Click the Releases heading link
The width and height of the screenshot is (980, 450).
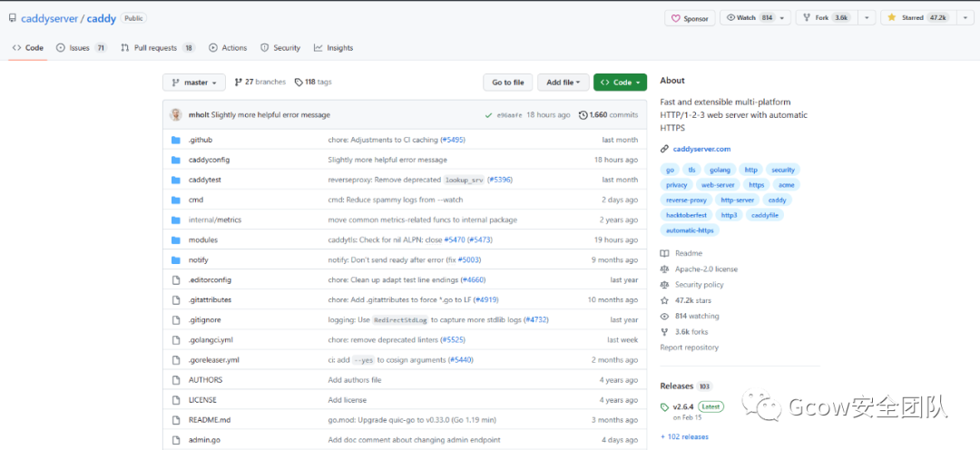pyautogui.click(x=677, y=386)
